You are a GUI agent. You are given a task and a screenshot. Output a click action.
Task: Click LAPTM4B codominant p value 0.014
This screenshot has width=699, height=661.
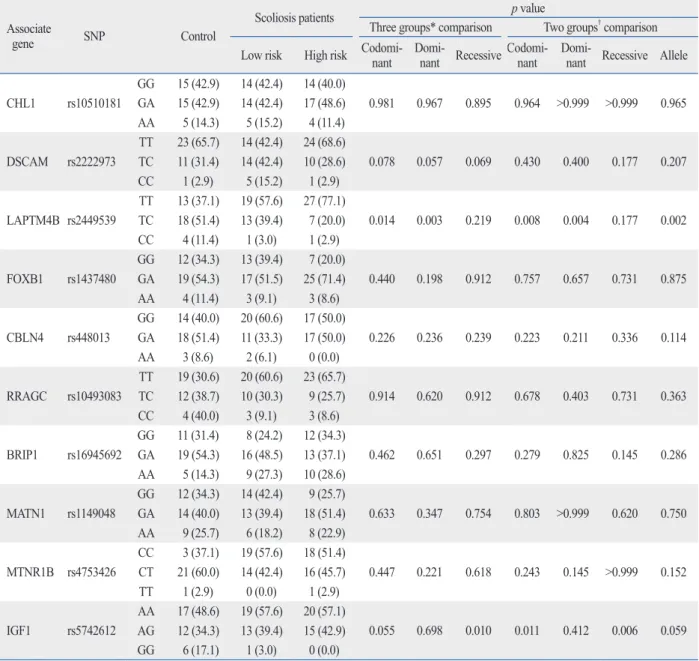382,220
